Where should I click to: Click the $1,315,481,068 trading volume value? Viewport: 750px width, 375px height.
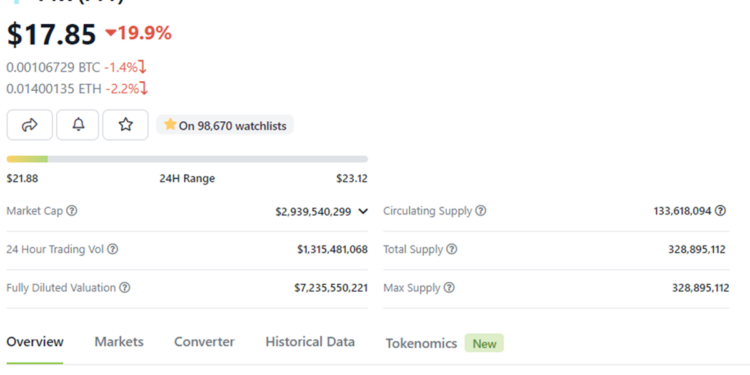click(332, 249)
